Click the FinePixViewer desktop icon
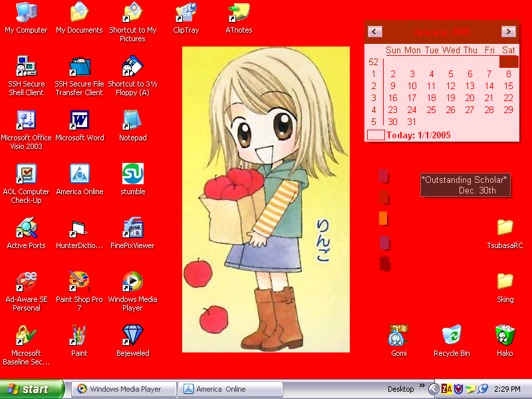Screen dimensions: 532x399 pyautogui.click(x=132, y=227)
